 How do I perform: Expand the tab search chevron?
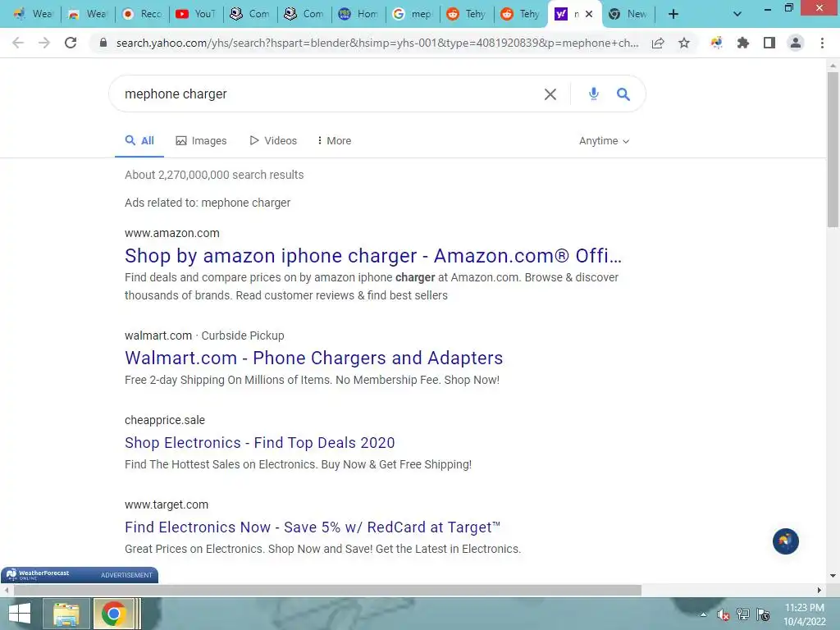pos(737,15)
